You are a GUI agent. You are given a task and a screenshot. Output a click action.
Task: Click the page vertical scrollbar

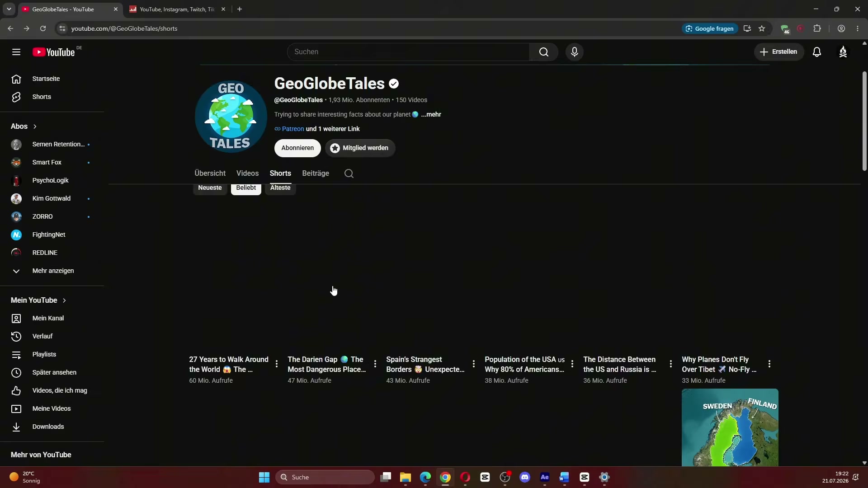click(864, 121)
